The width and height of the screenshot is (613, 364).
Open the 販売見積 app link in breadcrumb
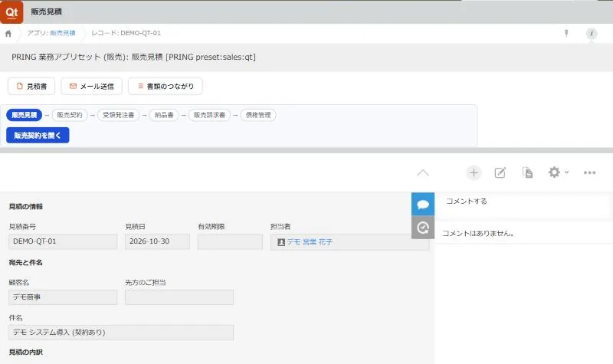click(x=63, y=33)
